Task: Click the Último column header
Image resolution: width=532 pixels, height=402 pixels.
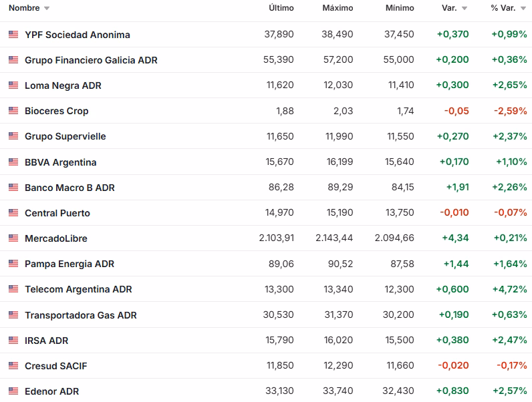Action: pos(281,8)
